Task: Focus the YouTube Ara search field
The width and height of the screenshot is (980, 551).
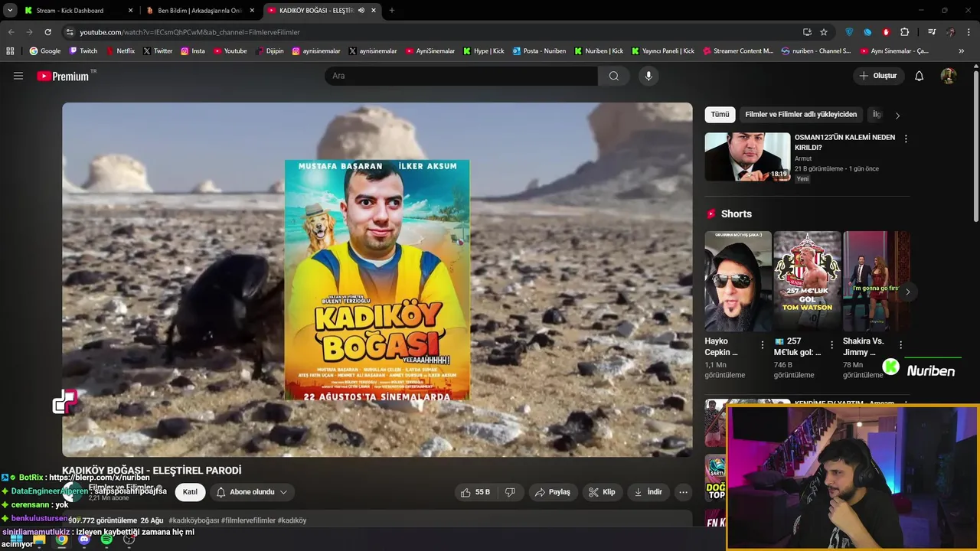Action: 461,76
